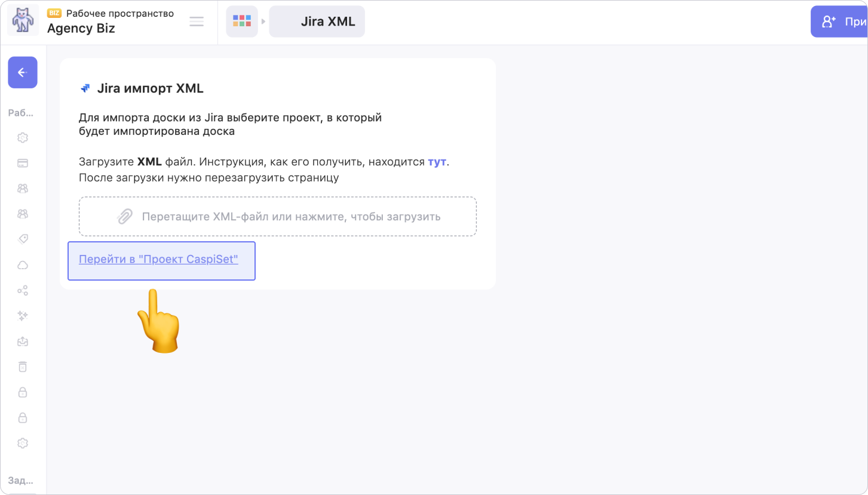The width and height of the screenshot is (868, 495).
Task: Select the Jira XML breadcrumb
Action: 317,21
